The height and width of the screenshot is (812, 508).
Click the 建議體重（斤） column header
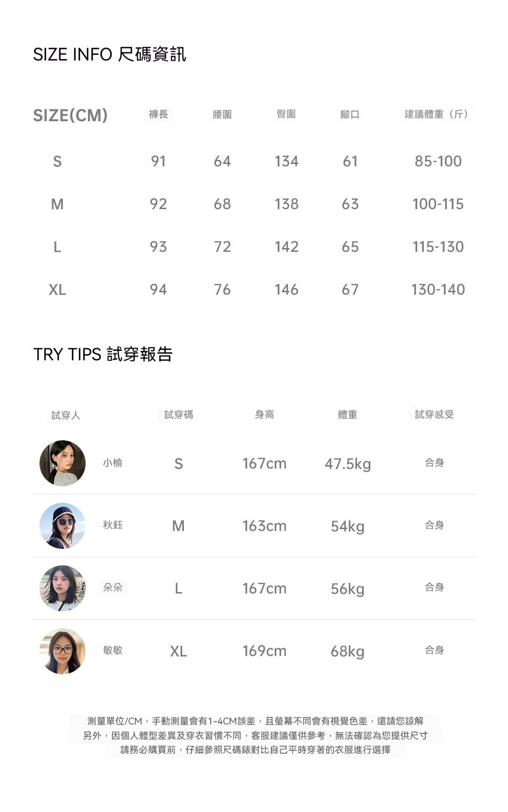(x=437, y=114)
